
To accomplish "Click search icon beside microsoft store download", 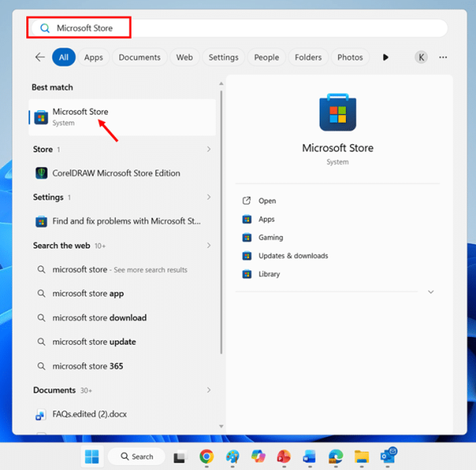I will tap(41, 318).
